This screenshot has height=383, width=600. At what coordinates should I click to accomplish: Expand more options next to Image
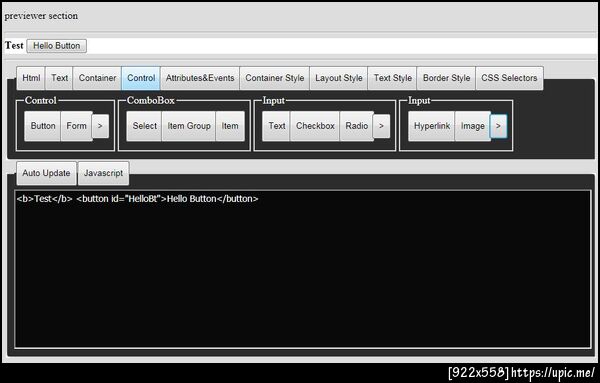click(499, 126)
